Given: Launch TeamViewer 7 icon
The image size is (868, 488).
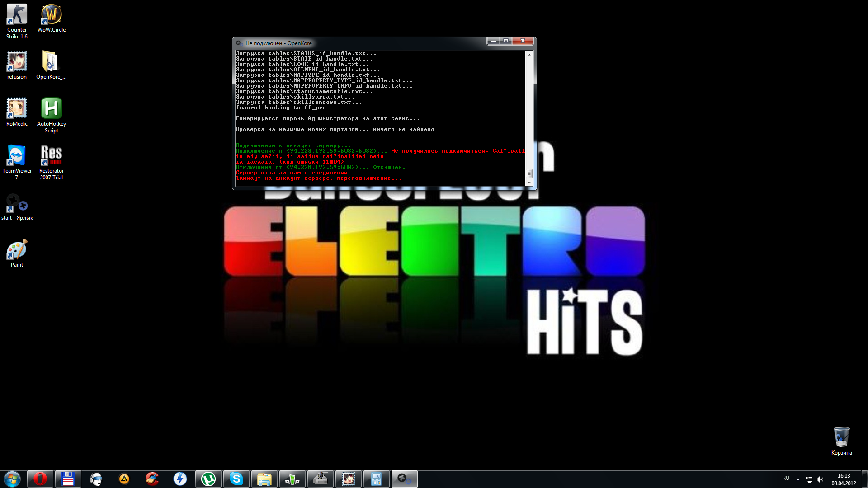Looking at the screenshot, I should 17,155.
